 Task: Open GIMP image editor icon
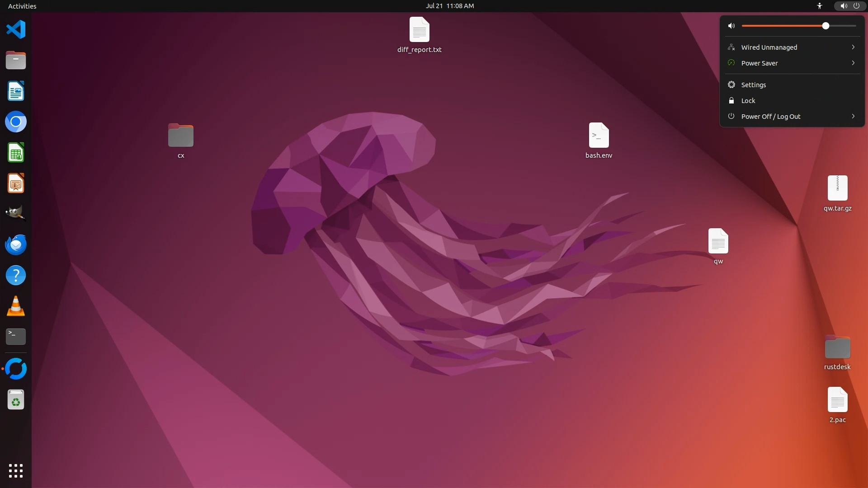click(16, 214)
